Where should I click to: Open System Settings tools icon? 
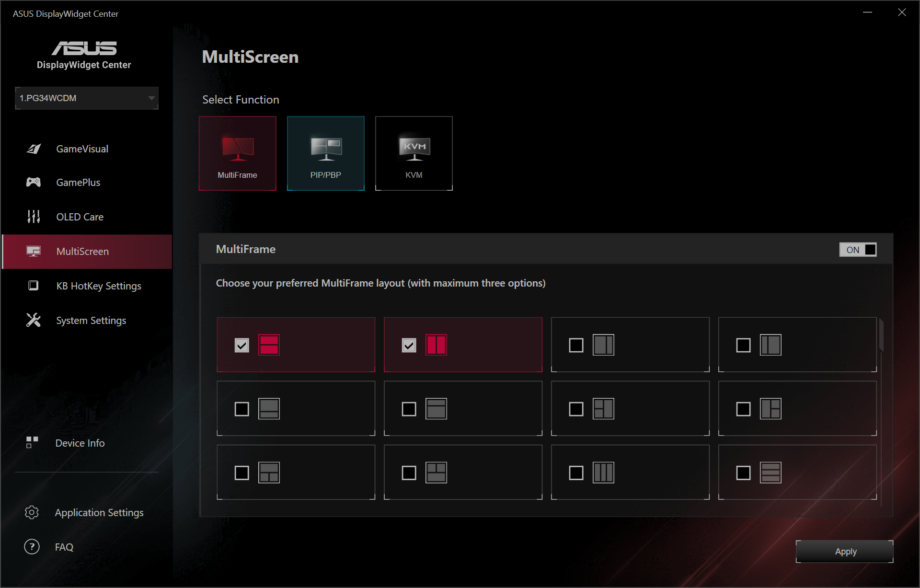click(34, 320)
